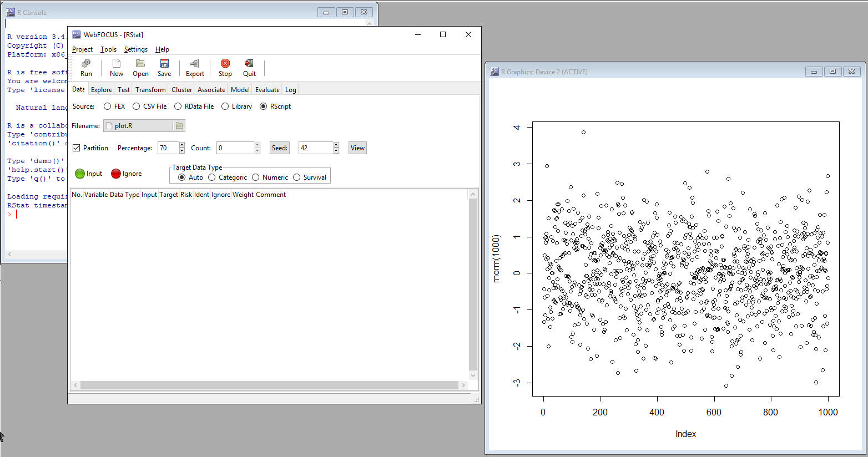Open the Tools menu
This screenshot has height=457, width=868.
(x=108, y=49)
